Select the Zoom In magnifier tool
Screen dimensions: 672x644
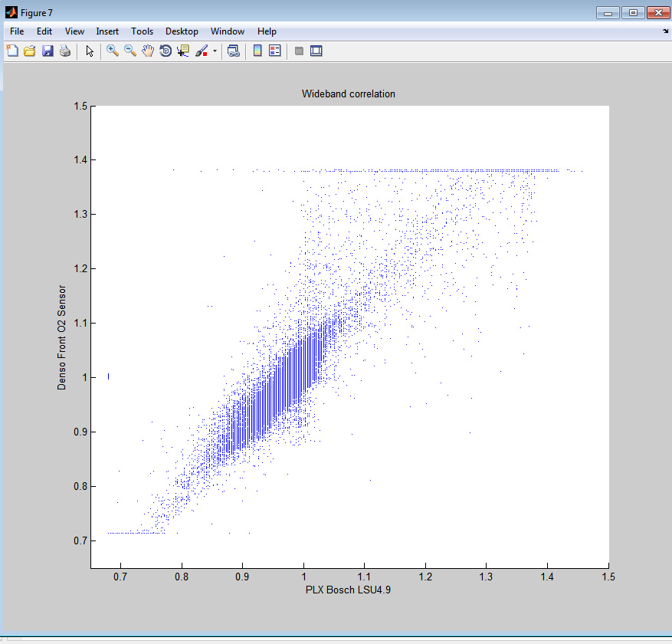112,51
